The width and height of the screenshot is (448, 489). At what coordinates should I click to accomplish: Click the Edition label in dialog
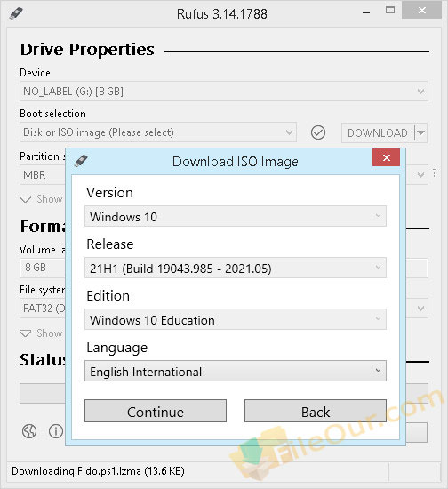coord(108,296)
